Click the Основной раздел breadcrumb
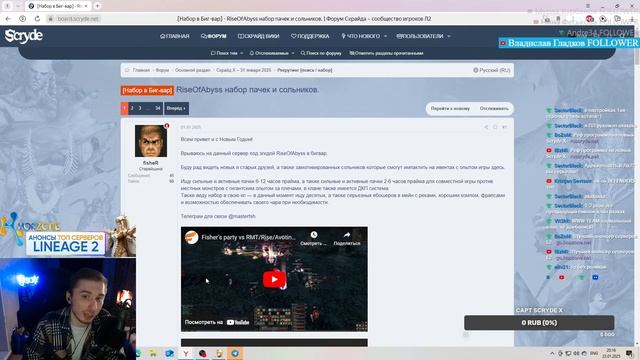 tap(193, 70)
